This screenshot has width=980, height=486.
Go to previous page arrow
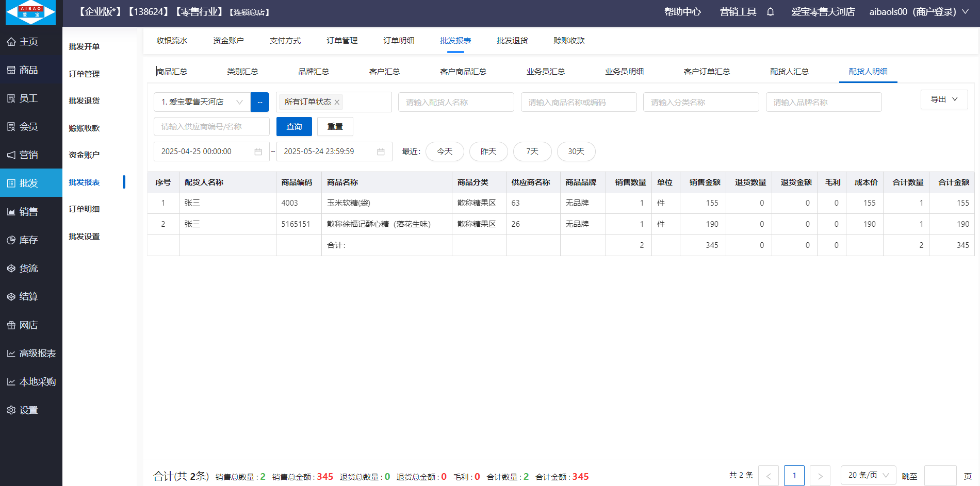click(769, 476)
